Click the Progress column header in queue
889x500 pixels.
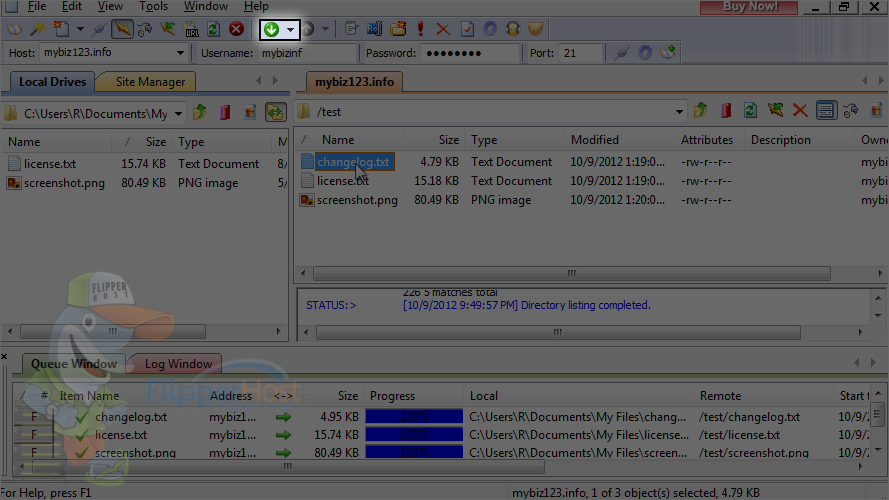click(x=414, y=396)
